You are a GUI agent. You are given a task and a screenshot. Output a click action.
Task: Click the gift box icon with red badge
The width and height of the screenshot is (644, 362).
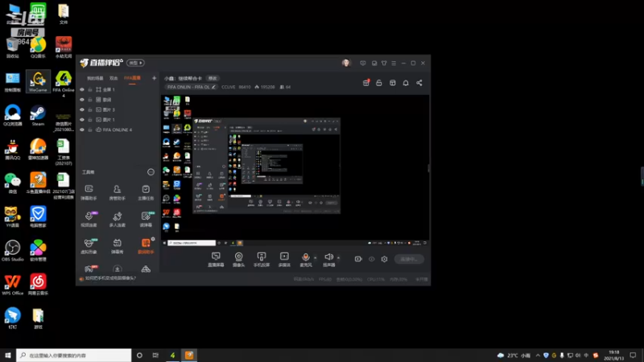pyautogui.click(x=366, y=83)
